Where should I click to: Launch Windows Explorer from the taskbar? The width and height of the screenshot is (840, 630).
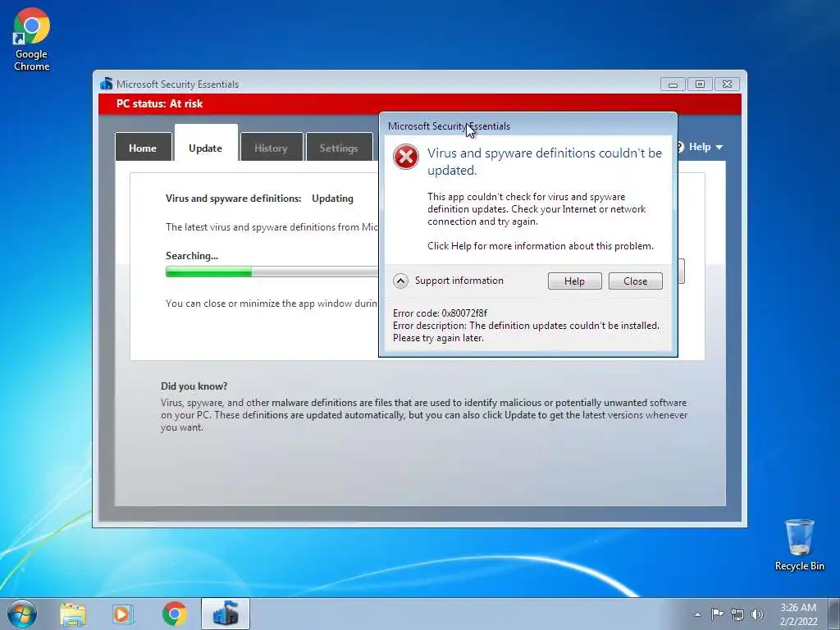(x=73, y=614)
